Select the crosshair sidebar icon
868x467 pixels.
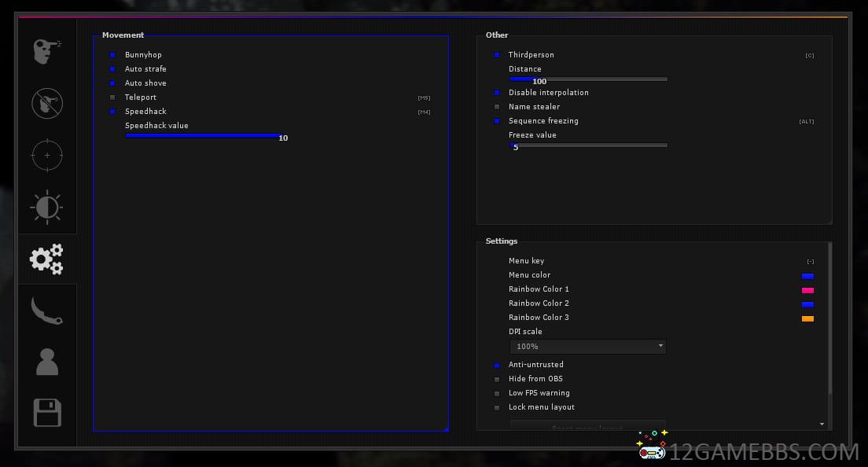[47, 155]
